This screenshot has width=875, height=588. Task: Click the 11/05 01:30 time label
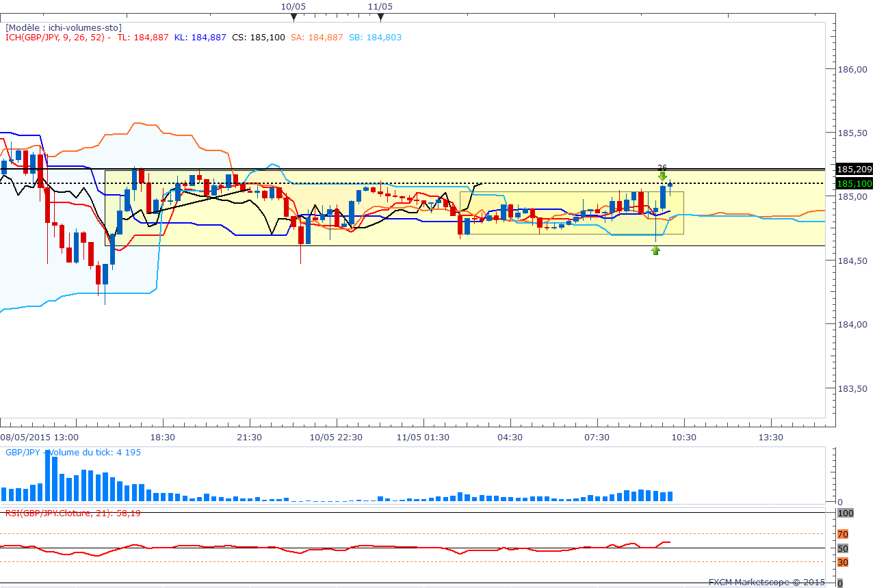423,438
